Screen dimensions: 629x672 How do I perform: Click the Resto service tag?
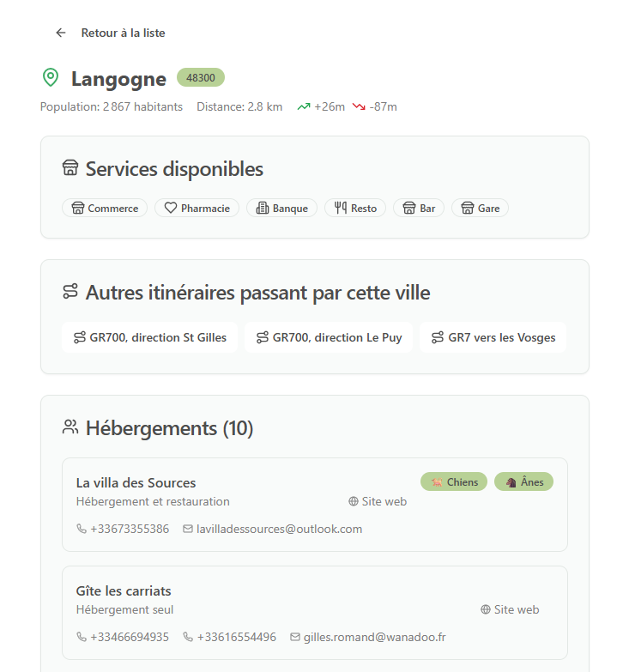pyautogui.click(x=355, y=208)
